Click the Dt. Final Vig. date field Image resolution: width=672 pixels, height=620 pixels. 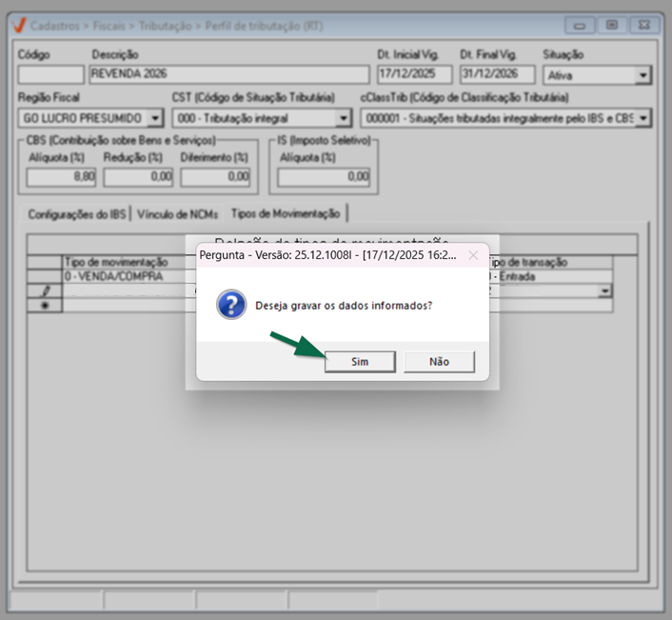(x=497, y=74)
